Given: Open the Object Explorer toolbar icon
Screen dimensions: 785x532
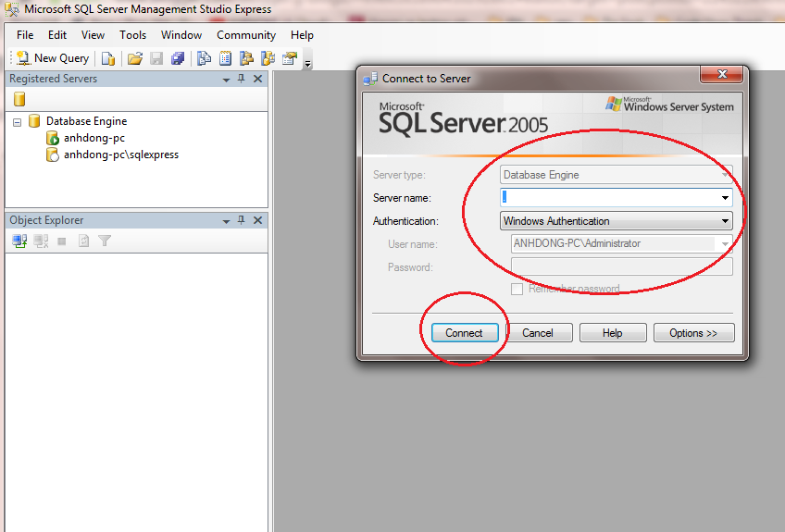Looking at the screenshot, I should click(246, 58).
